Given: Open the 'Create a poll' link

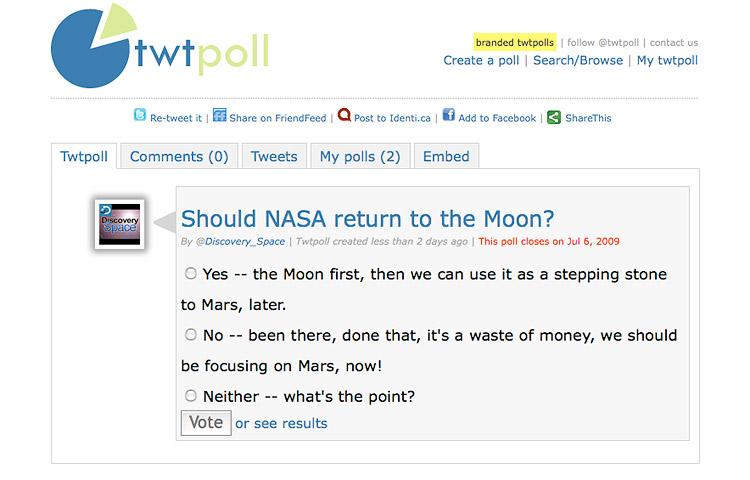Looking at the screenshot, I should click(481, 61).
